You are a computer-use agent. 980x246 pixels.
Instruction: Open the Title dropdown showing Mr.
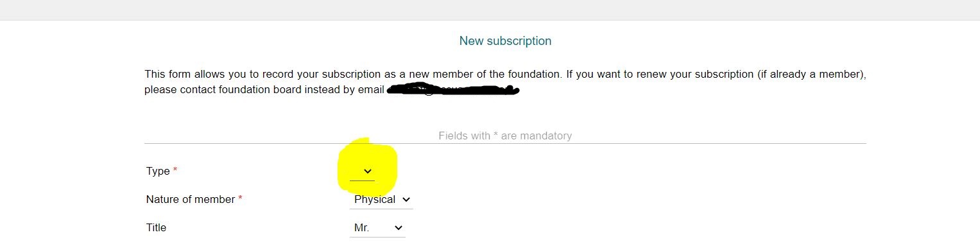click(x=377, y=228)
